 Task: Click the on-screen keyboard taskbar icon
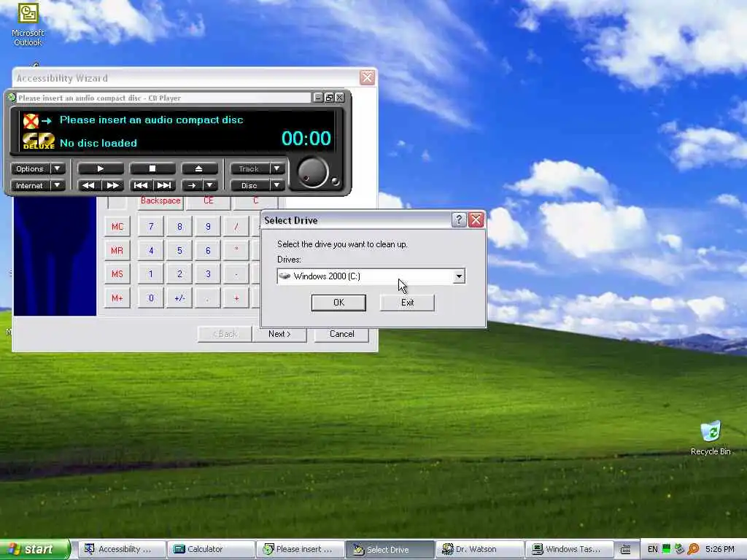626,550
